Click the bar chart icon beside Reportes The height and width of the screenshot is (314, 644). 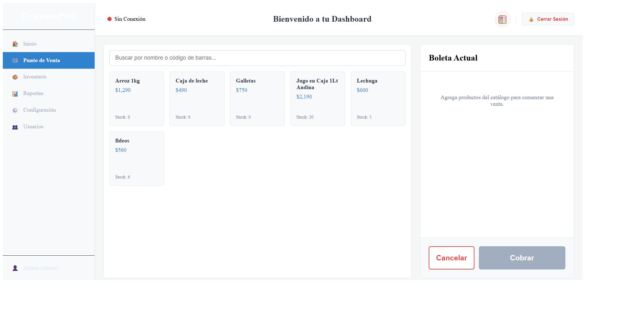[x=15, y=93]
